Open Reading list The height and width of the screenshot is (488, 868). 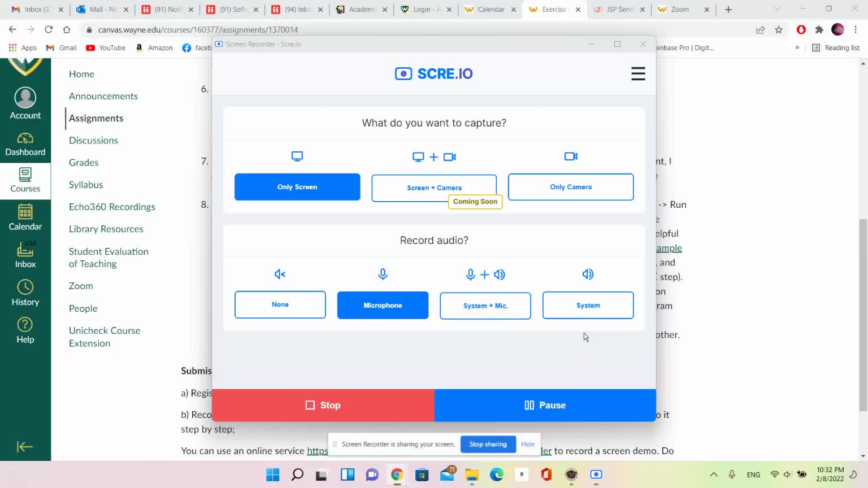(836, 48)
